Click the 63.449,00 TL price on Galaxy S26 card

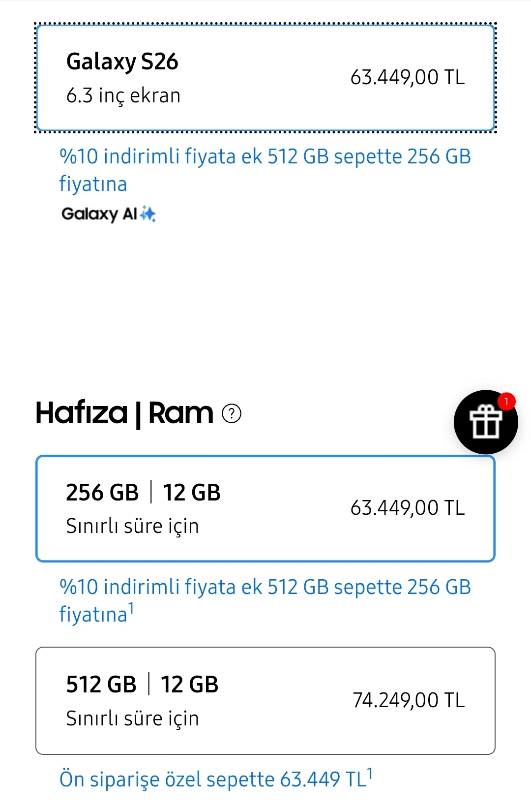[x=408, y=77]
